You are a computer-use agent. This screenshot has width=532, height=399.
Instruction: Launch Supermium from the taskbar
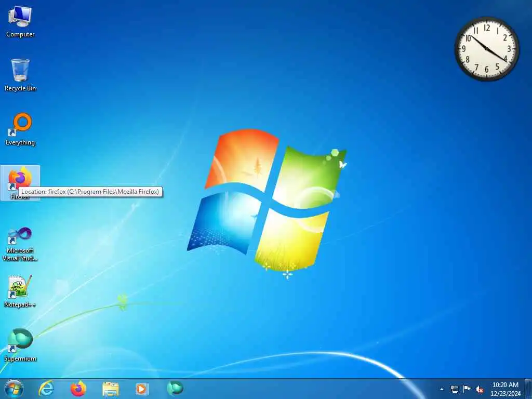coord(175,389)
